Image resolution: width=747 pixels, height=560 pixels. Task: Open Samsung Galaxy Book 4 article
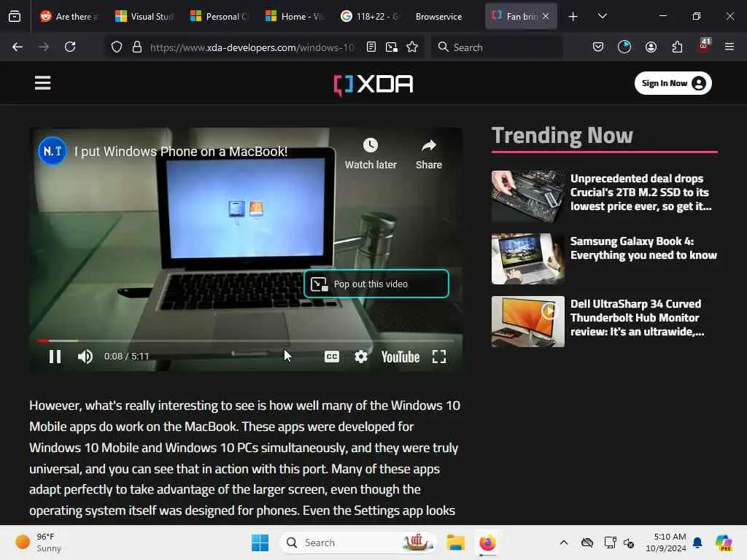coord(643,248)
